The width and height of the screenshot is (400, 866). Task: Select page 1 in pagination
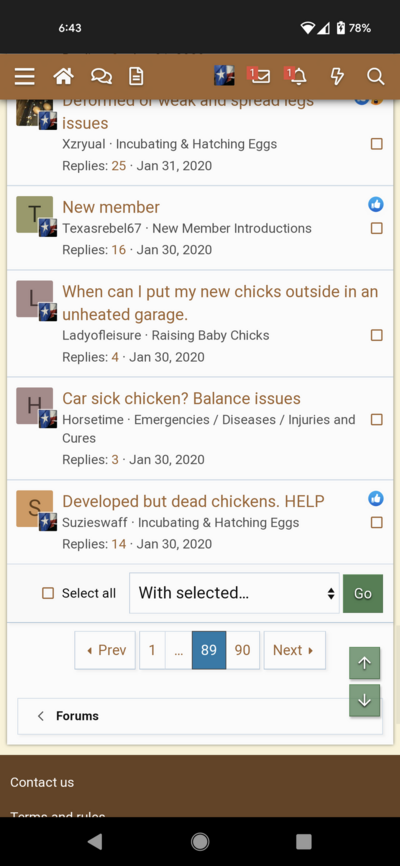152,650
